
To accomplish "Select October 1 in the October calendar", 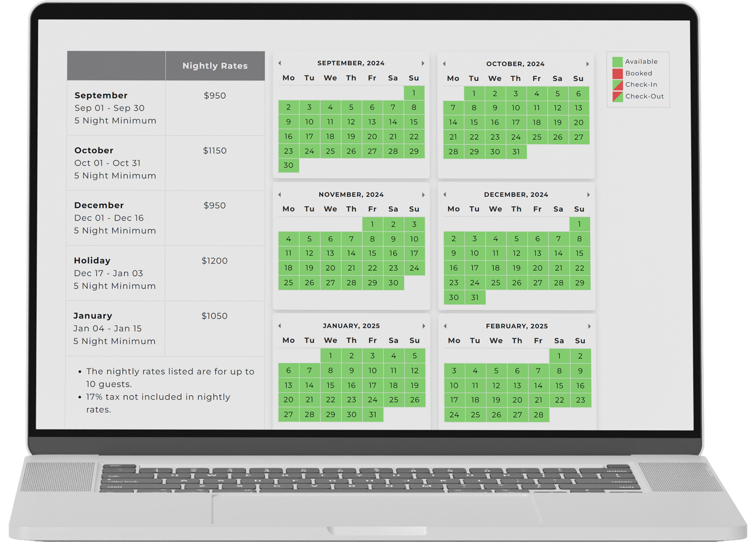I will tap(474, 94).
